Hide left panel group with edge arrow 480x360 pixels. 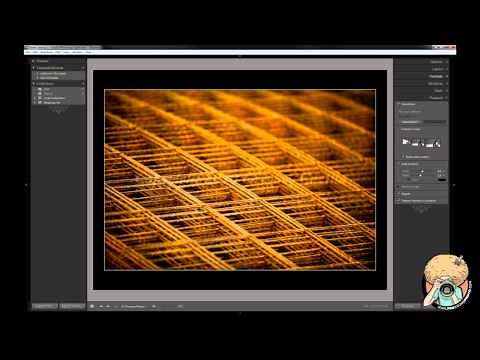pyautogui.click(x=26, y=185)
